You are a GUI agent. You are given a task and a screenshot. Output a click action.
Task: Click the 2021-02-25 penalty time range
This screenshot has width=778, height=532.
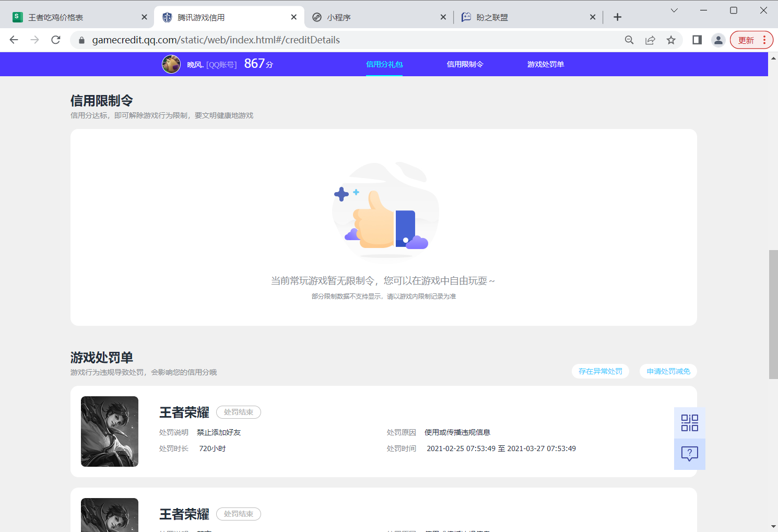(x=501, y=448)
